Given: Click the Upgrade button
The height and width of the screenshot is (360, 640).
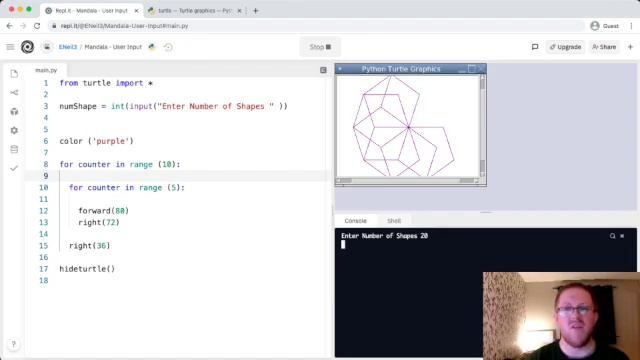Looking at the screenshot, I should (x=565, y=47).
